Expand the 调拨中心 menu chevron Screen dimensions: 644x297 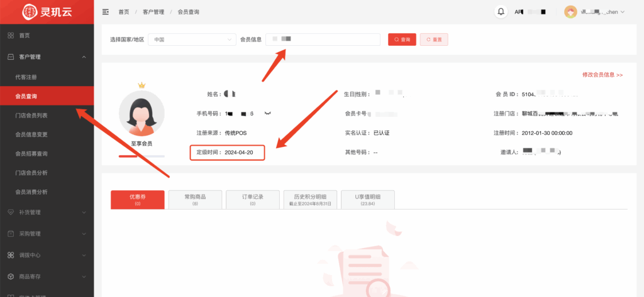[84, 255]
